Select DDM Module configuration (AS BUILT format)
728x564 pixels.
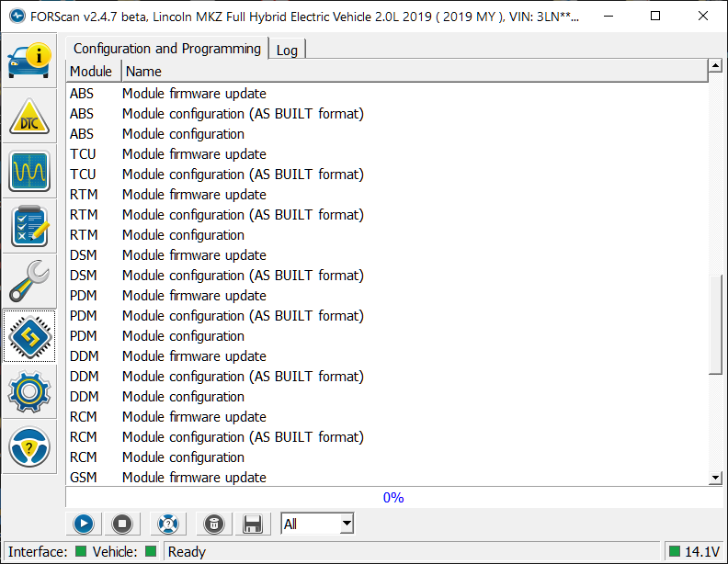387,377
